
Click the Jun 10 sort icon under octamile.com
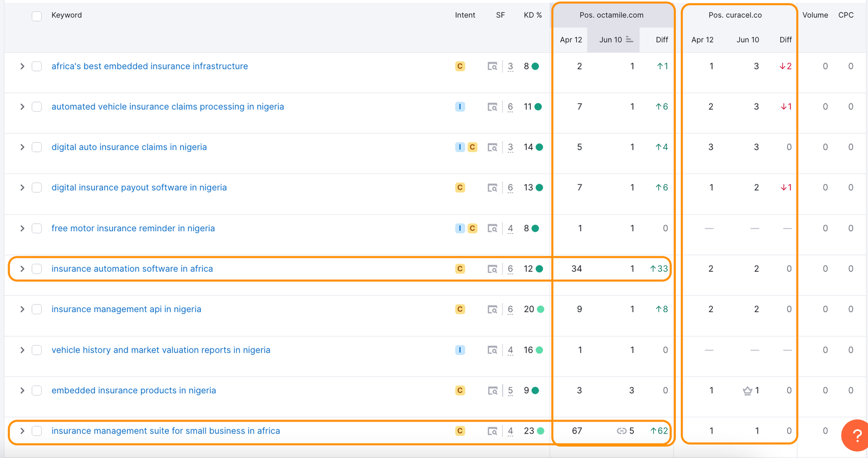tap(629, 40)
